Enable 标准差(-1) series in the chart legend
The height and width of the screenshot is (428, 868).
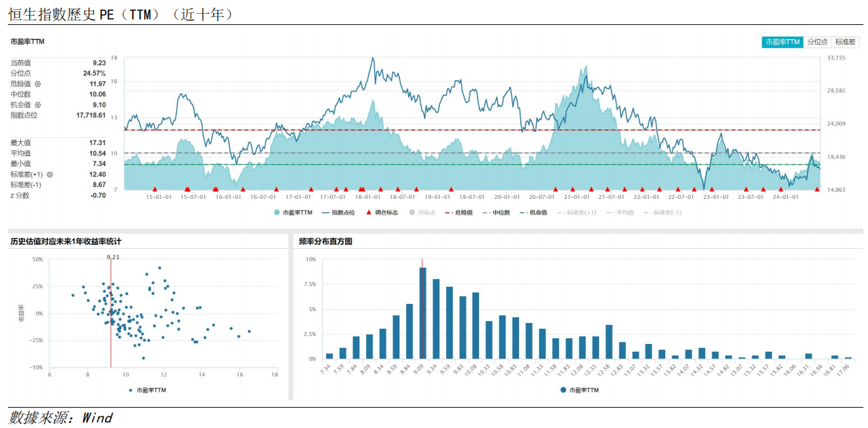point(662,213)
